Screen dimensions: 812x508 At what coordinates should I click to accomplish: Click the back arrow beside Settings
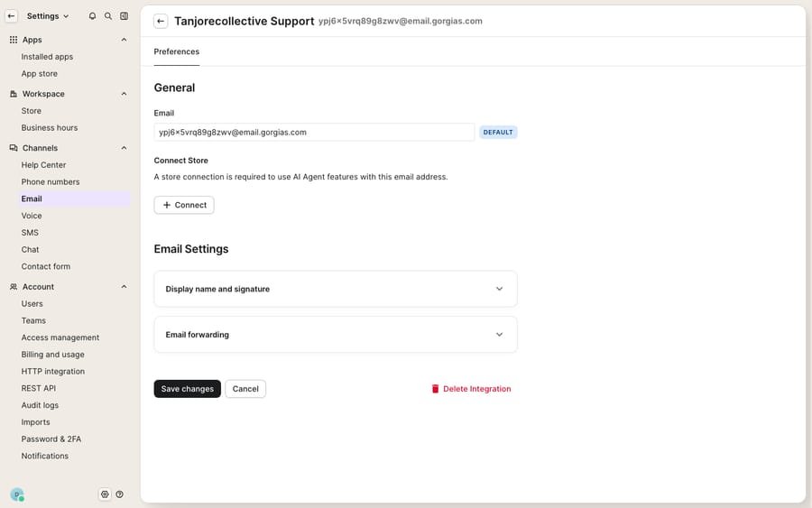12,16
